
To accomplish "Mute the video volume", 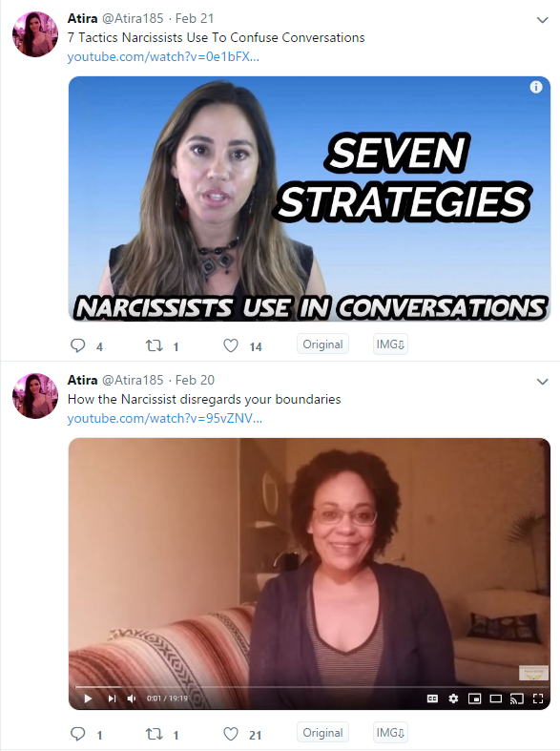I will (x=132, y=699).
